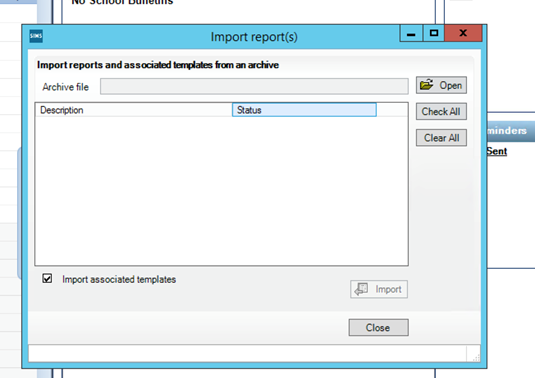Open an archive file with Open button

(441, 85)
